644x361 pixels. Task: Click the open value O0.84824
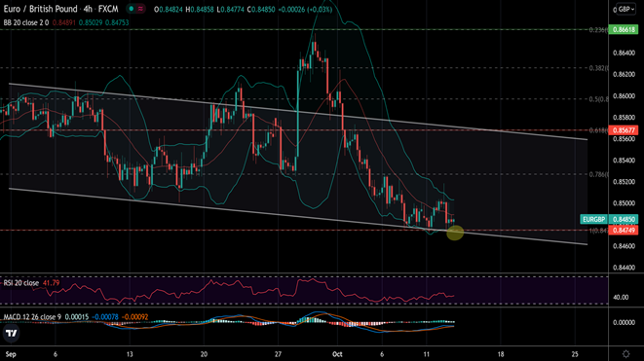pyautogui.click(x=169, y=9)
